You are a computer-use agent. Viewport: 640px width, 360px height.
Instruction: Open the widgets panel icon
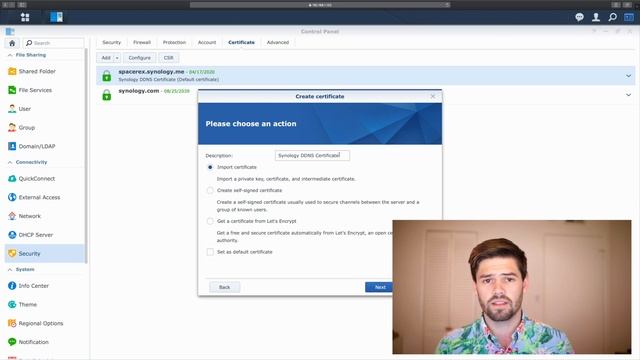click(629, 17)
